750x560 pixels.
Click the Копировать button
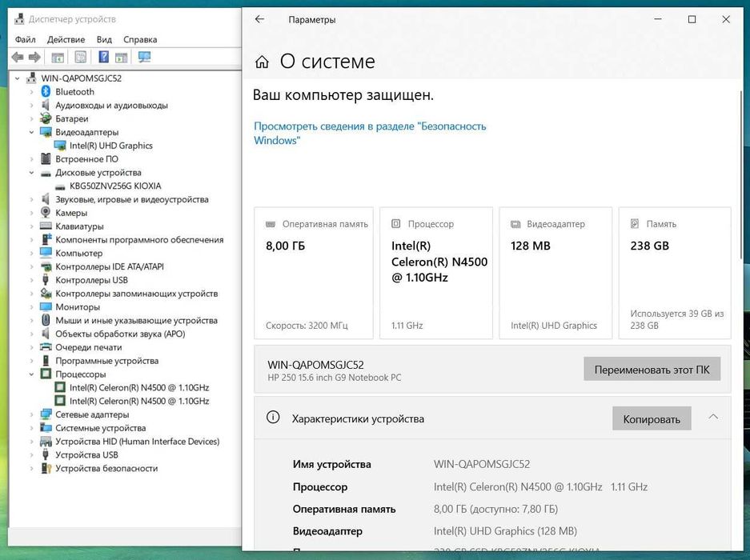652,419
